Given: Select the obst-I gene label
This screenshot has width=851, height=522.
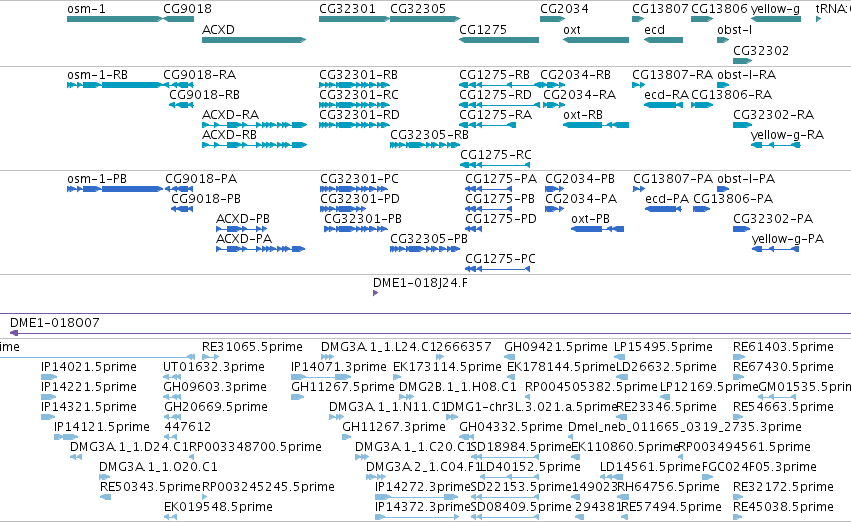Looking at the screenshot, I should 734,30.
